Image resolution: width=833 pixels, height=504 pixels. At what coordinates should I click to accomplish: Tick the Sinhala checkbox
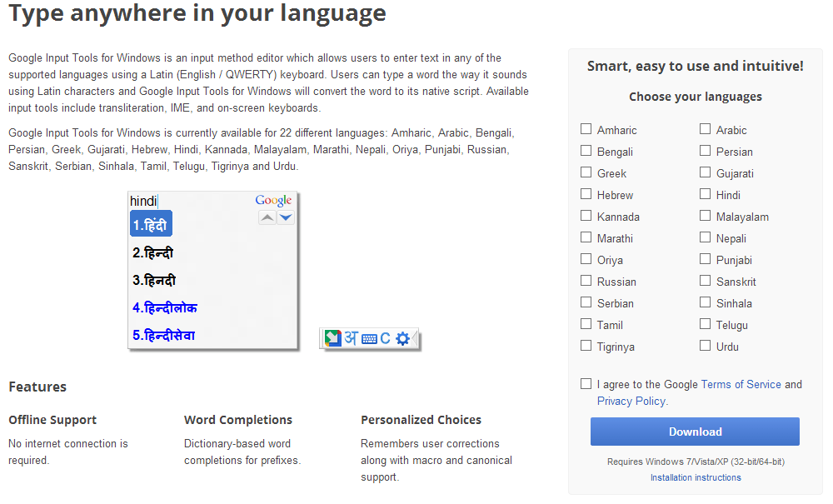point(705,302)
